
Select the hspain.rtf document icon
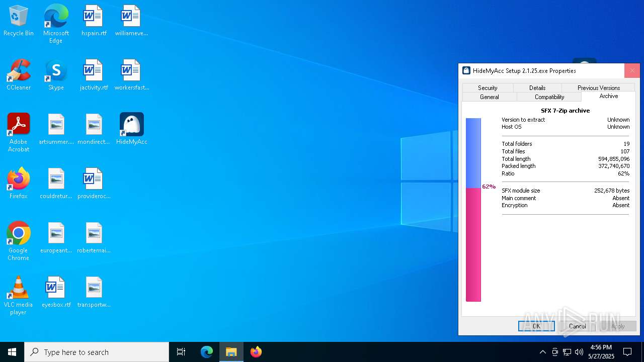click(x=94, y=21)
